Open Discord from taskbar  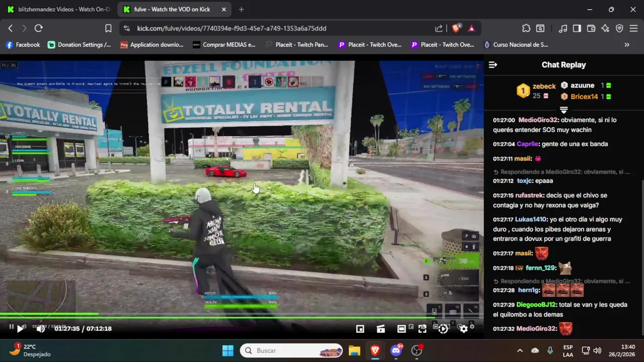[396, 350]
